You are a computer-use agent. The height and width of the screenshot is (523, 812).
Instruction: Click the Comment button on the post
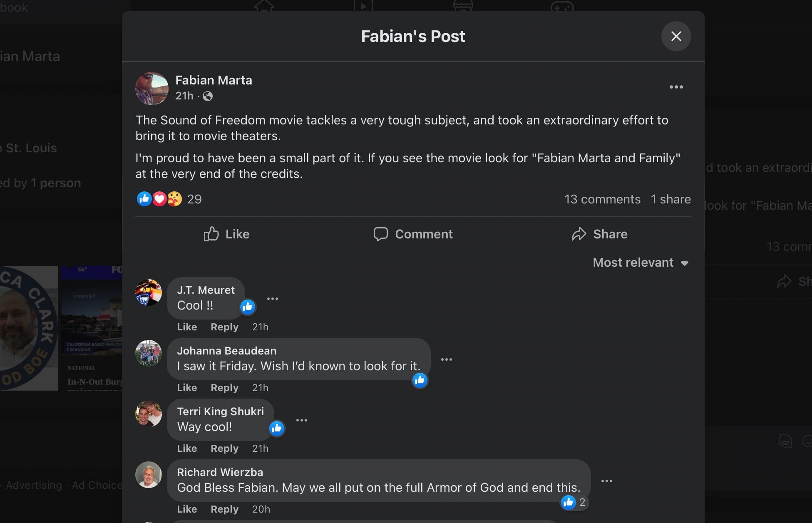click(413, 234)
